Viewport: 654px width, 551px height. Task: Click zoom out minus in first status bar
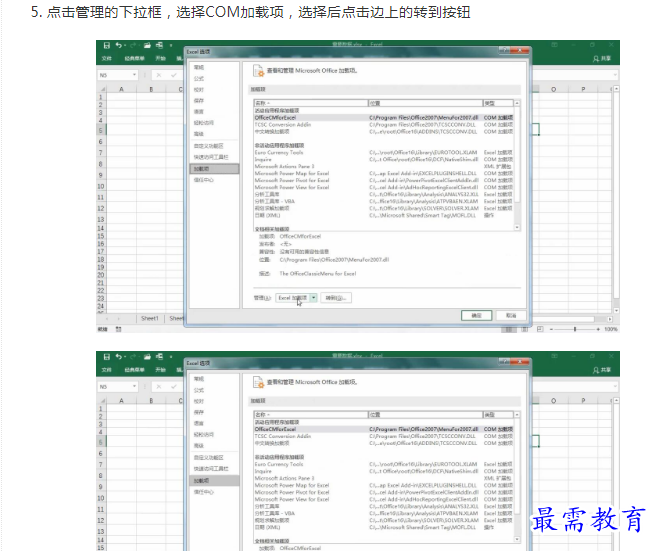(x=551, y=330)
